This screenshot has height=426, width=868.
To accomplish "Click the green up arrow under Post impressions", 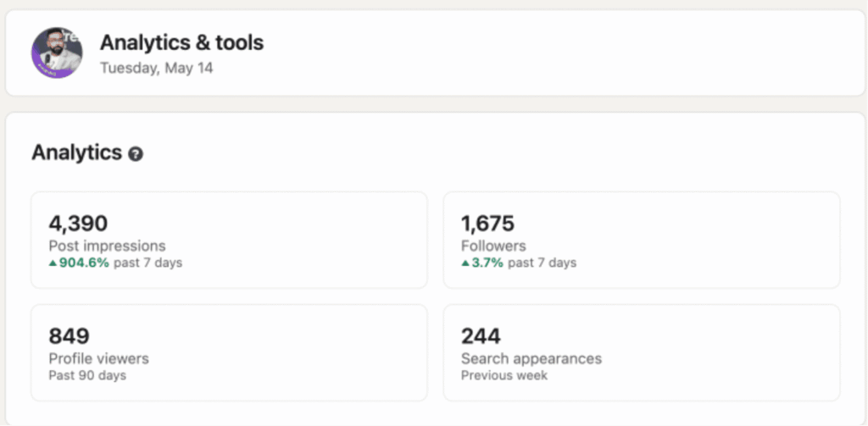I will coord(53,263).
